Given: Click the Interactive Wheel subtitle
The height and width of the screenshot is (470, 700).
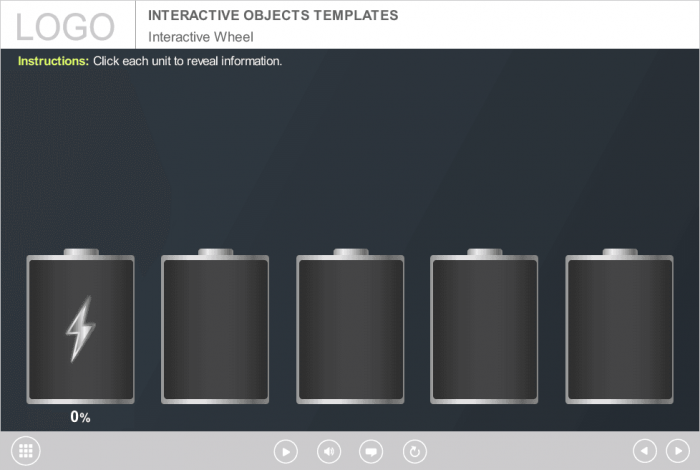Looking at the screenshot, I should point(201,37).
